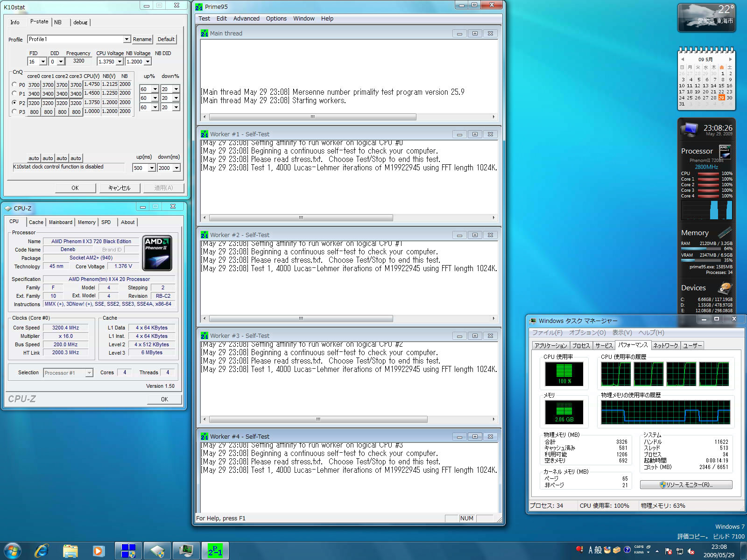747x560 pixels.
Task: Click the Worker #1 horizontal scrollbar
Action: point(348,218)
